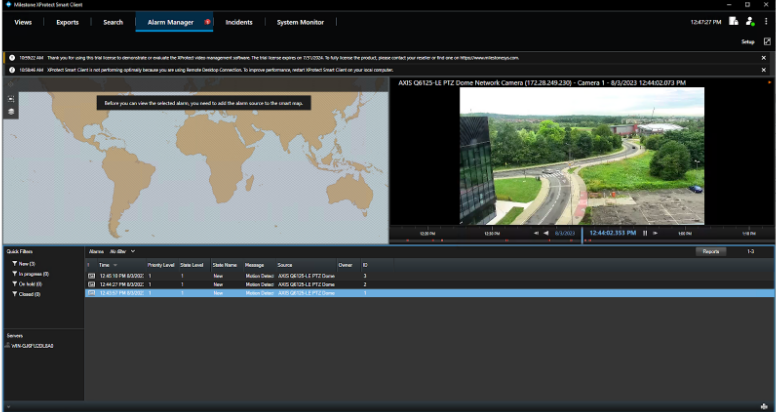776x412 pixels.
Task: Sort by Priority Level column header
Action: point(161,265)
